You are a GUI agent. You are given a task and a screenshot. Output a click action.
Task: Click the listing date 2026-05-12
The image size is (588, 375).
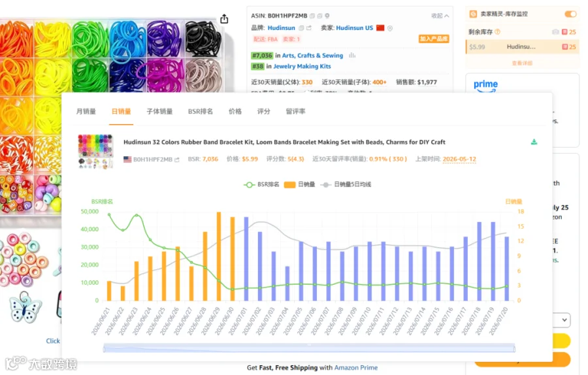(x=459, y=159)
